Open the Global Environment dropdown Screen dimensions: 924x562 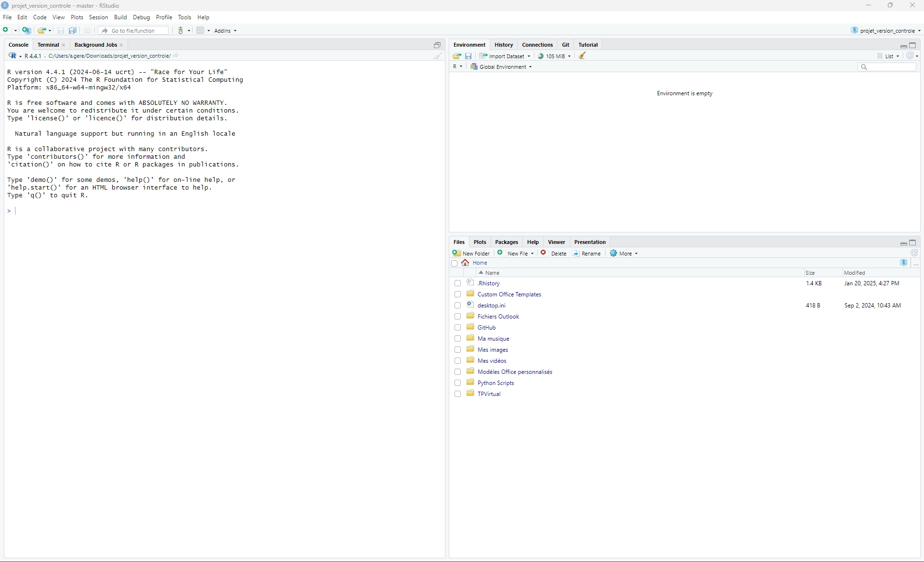[x=502, y=67]
